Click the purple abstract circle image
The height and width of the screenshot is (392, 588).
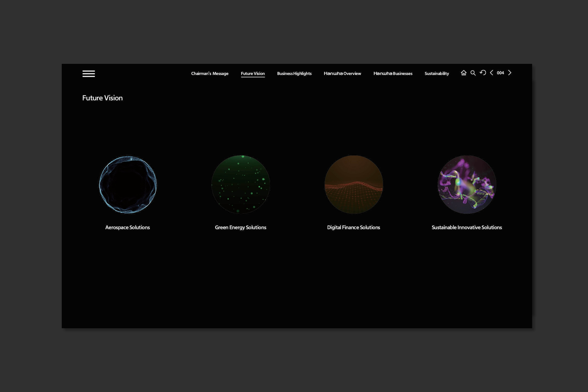click(x=467, y=185)
